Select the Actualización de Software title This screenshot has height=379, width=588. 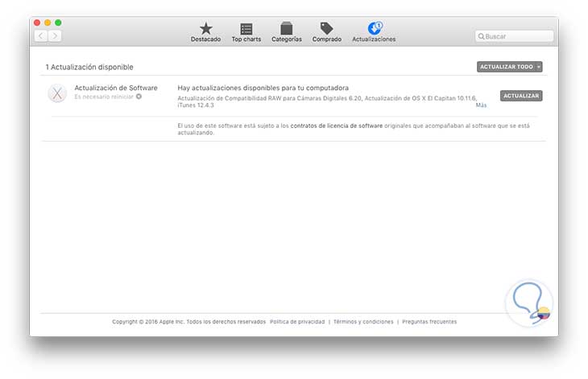(116, 88)
